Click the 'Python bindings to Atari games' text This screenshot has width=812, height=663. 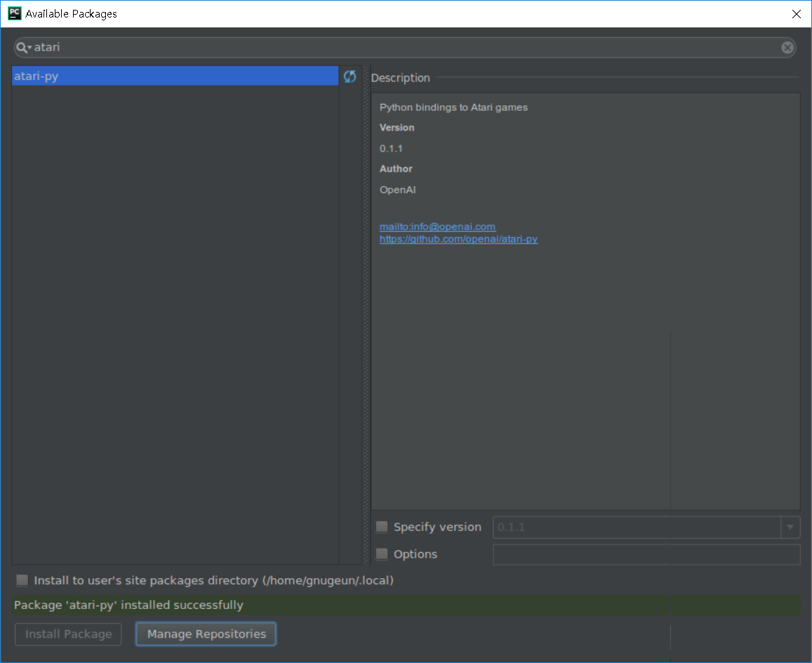coord(453,107)
